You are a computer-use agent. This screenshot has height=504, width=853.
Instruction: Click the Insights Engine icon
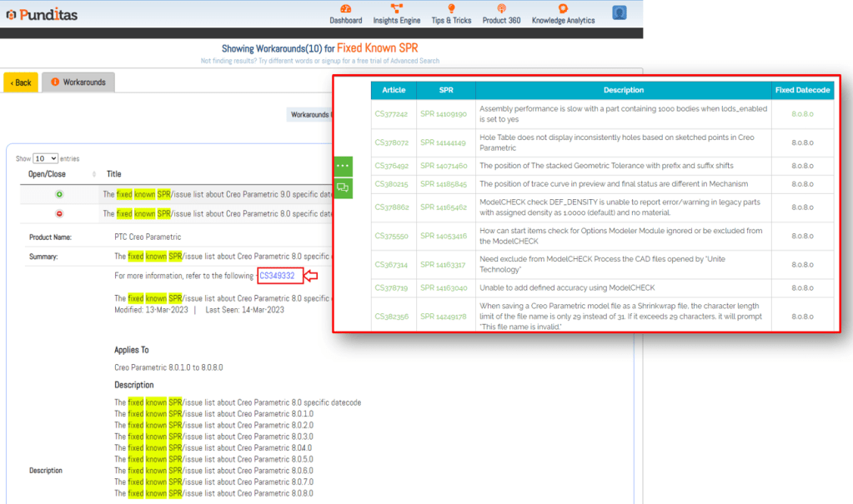pos(396,9)
